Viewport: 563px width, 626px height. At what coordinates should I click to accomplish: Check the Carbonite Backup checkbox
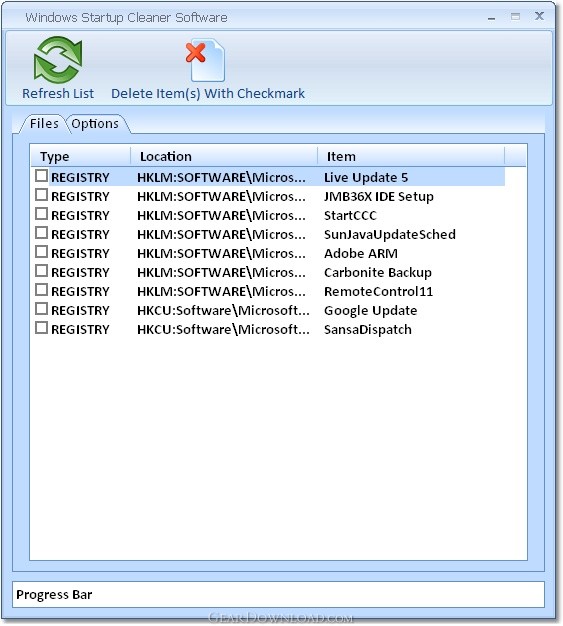42,271
